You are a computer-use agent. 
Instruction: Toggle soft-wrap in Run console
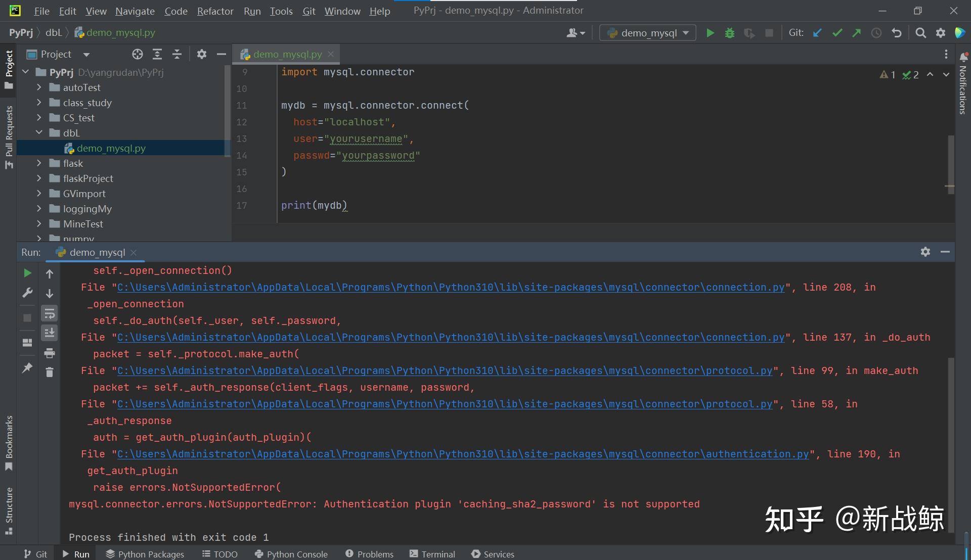tap(50, 313)
